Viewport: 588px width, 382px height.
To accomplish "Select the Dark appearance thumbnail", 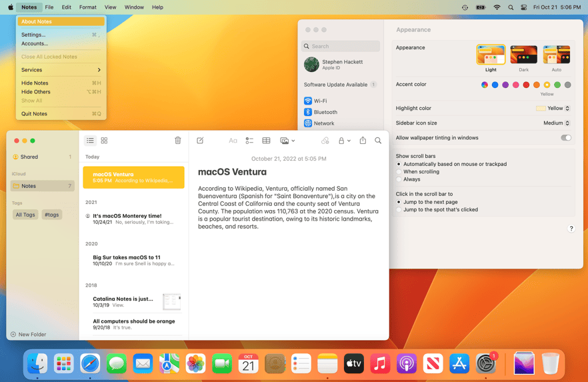I will (x=524, y=55).
